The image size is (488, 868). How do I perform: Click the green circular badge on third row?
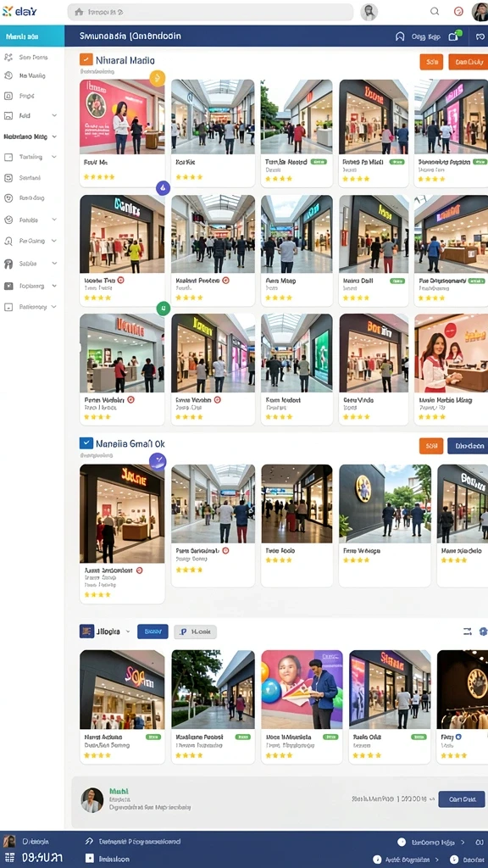pyautogui.click(x=164, y=309)
